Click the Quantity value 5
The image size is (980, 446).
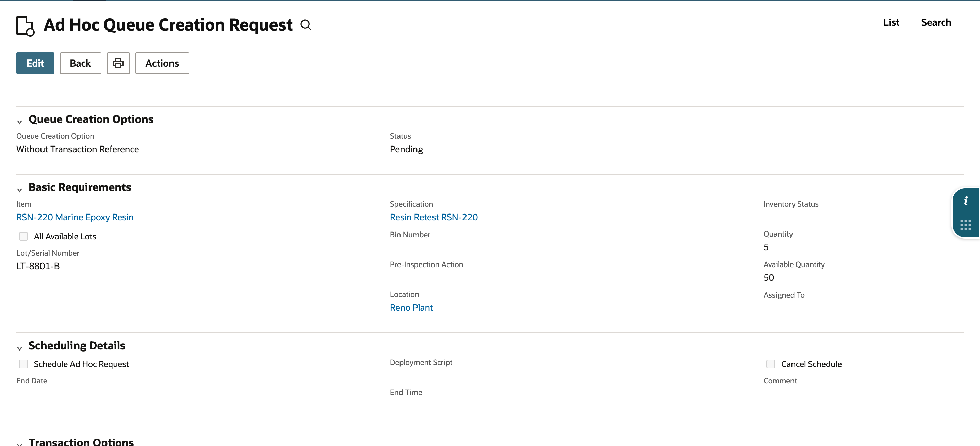click(x=766, y=247)
